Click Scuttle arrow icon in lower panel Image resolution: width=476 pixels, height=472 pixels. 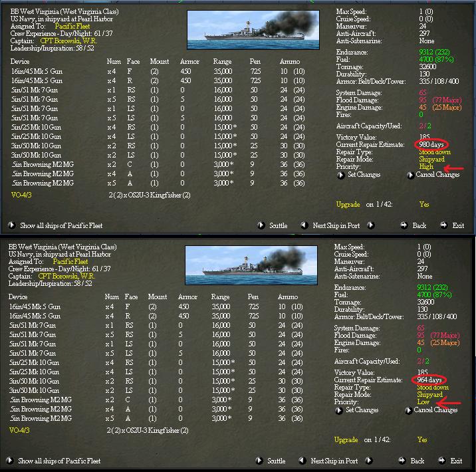[259, 461]
